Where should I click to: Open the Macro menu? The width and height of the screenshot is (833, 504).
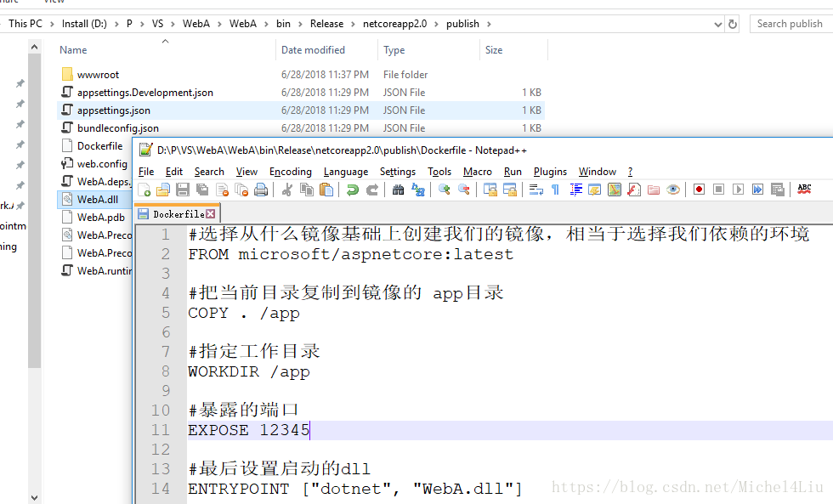[x=478, y=172]
